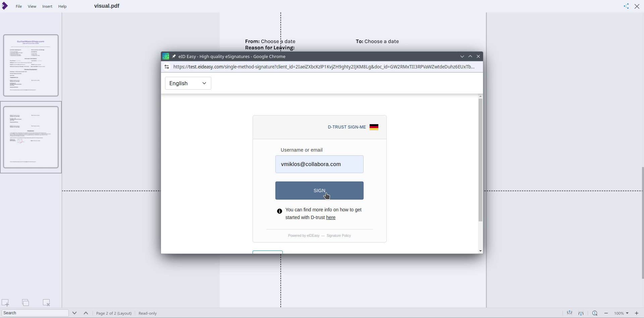Find next search result arrow
This screenshot has width=644, height=318.
74,313
